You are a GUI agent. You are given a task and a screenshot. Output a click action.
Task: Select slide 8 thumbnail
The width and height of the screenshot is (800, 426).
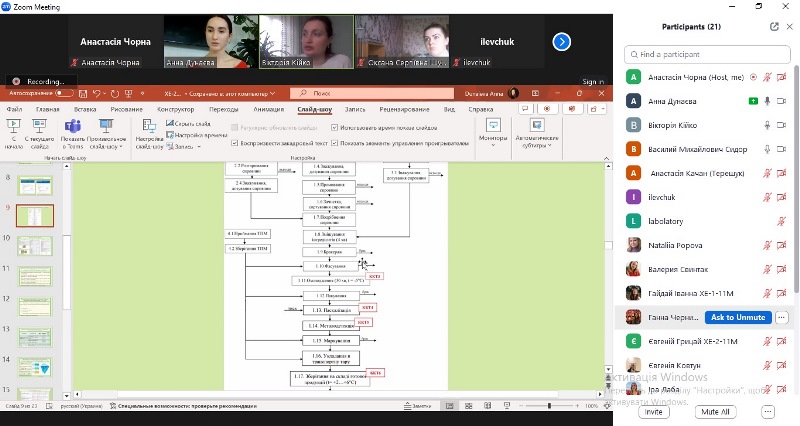coord(35,186)
